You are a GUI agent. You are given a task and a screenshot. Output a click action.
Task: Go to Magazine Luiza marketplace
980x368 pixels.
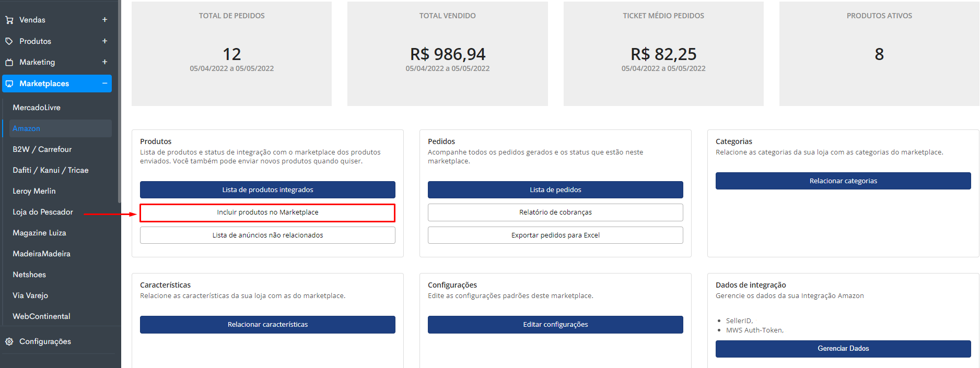coord(40,233)
